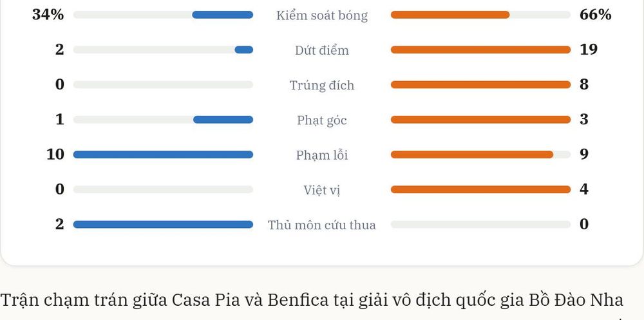Click the orange Dứt điểm bar showing 19
This screenshot has height=320, width=644.
coord(480,50)
